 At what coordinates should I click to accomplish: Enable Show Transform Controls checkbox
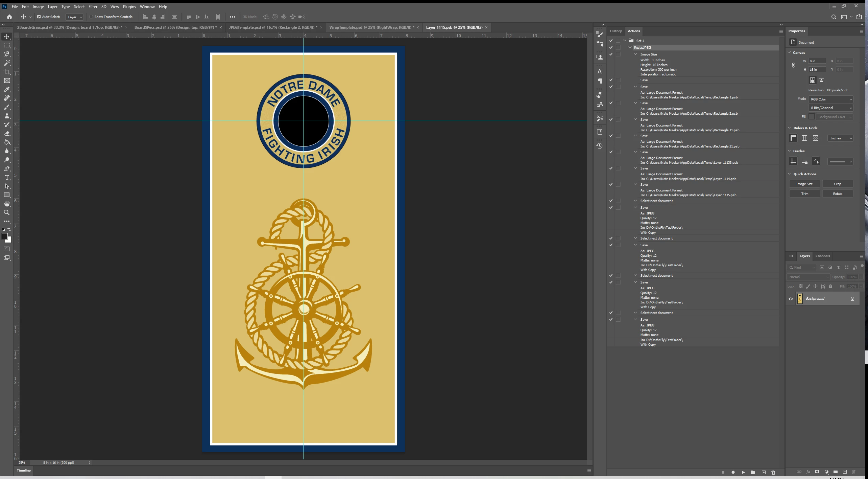point(91,17)
